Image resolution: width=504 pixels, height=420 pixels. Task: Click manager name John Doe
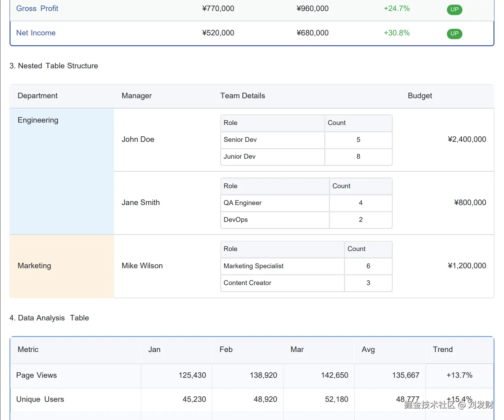138,139
